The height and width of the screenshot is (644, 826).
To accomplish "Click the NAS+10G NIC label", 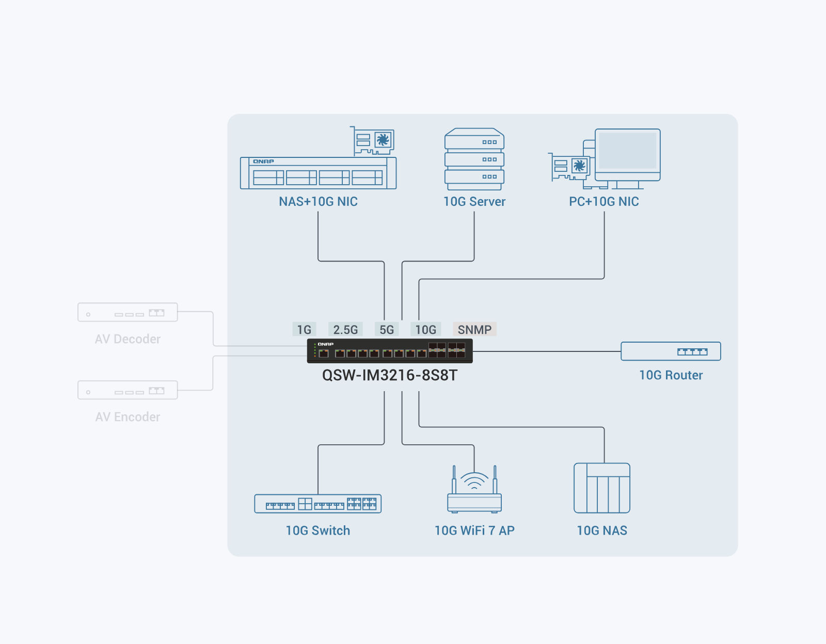I will click(318, 202).
